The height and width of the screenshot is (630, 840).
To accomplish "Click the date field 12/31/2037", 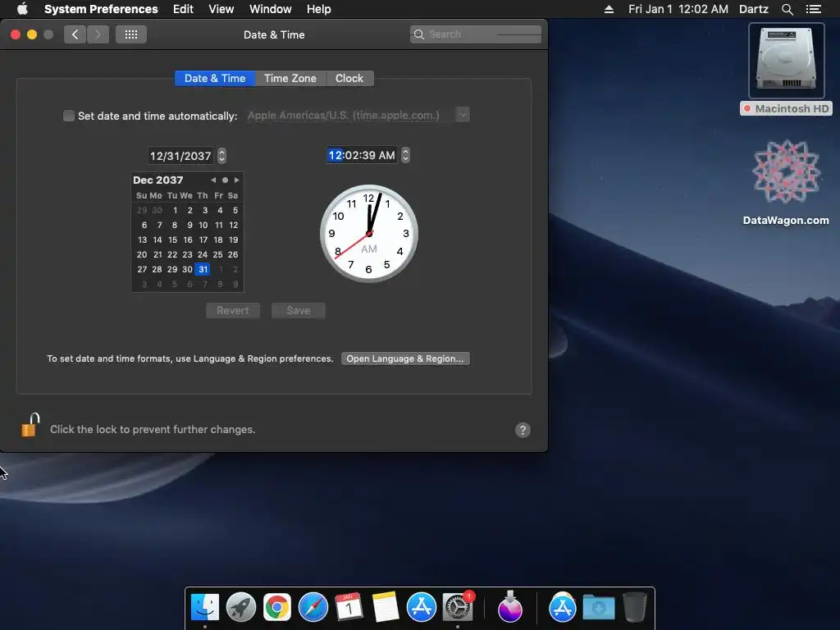I will point(180,156).
